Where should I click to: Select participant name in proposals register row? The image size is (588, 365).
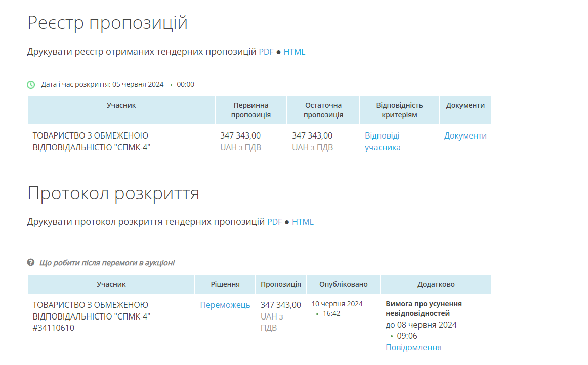92,141
